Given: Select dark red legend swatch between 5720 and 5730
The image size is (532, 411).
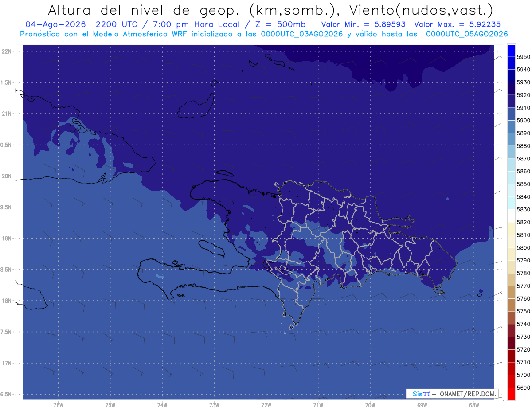Looking at the screenshot, I should tap(511, 343).
